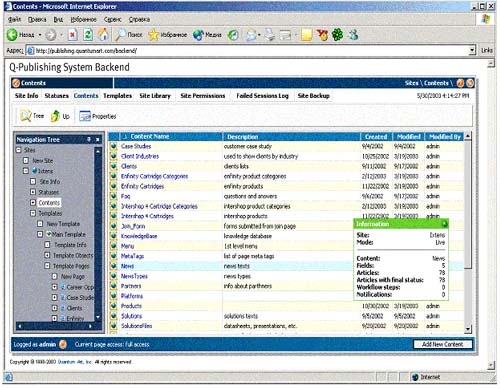Viewport: 500px width, 389px height.
Task: Select the Template Pages tree item
Action: point(71,266)
